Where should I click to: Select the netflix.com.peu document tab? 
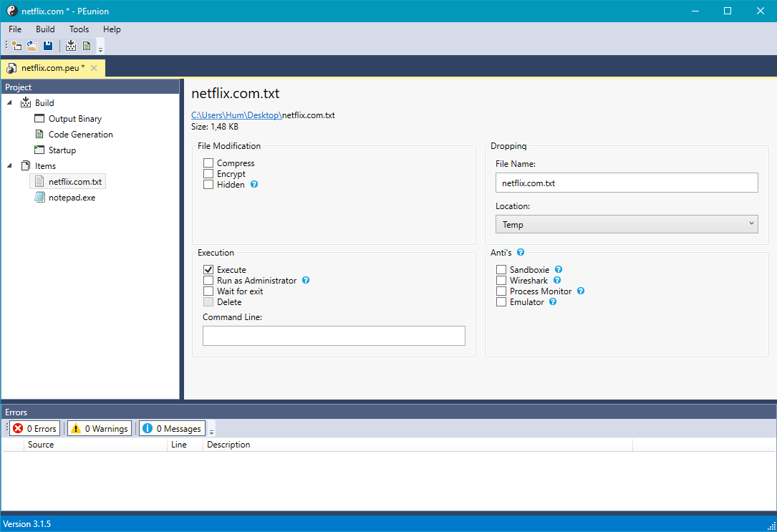click(52, 68)
